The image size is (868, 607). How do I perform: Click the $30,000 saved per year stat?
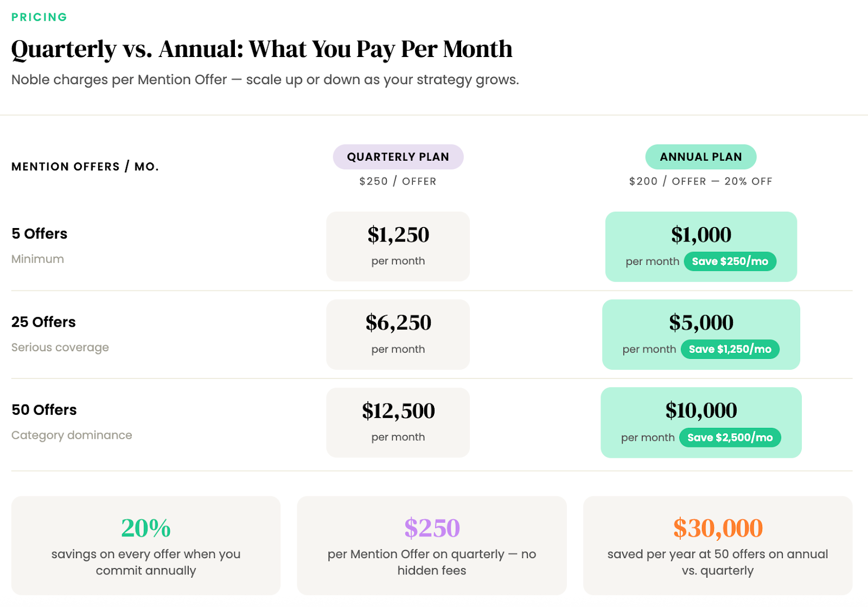click(x=717, y=545)
